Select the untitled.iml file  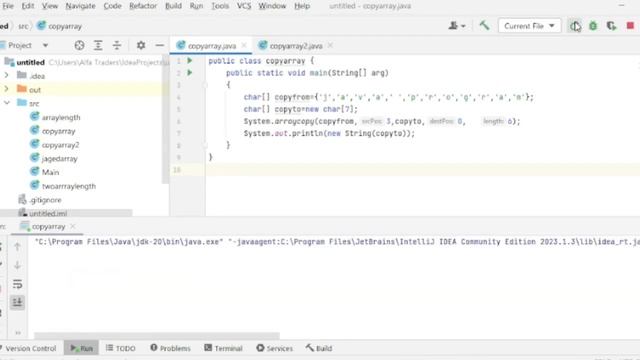point(48,213)
